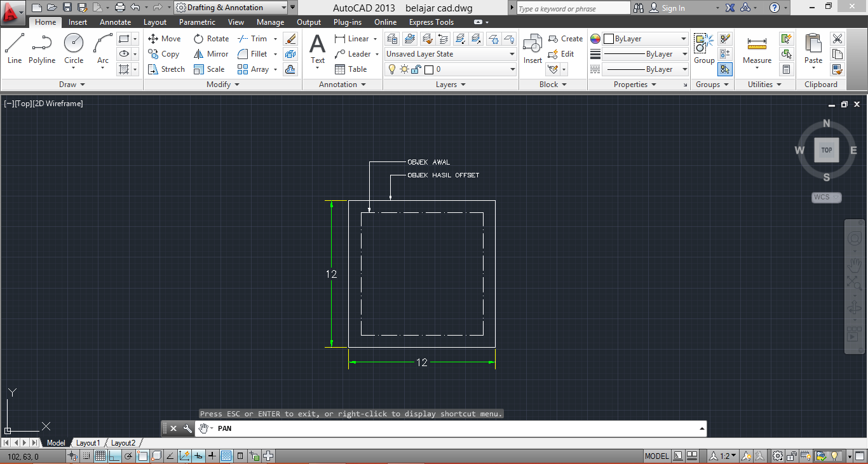Toggle the lightbulb in the Layers panel
The width and height of the screenshot is (868, 464).
click(392, 70)
